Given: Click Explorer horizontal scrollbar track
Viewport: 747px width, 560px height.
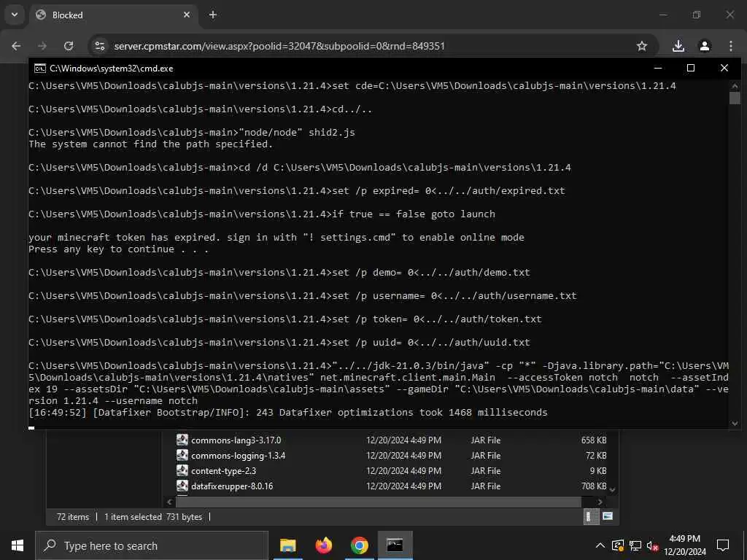Looking at the screenshot, I should (379, 502).
